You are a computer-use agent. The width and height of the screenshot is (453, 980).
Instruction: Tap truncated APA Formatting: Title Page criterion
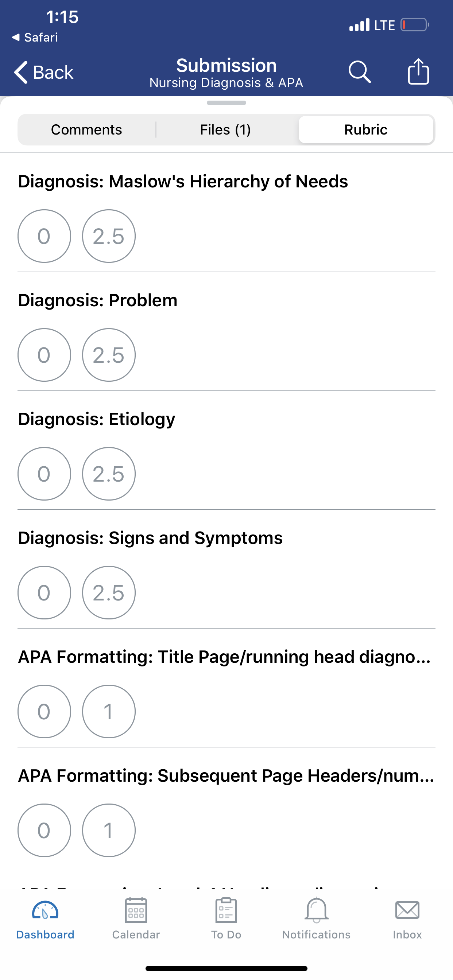click(x=225, y=657)
